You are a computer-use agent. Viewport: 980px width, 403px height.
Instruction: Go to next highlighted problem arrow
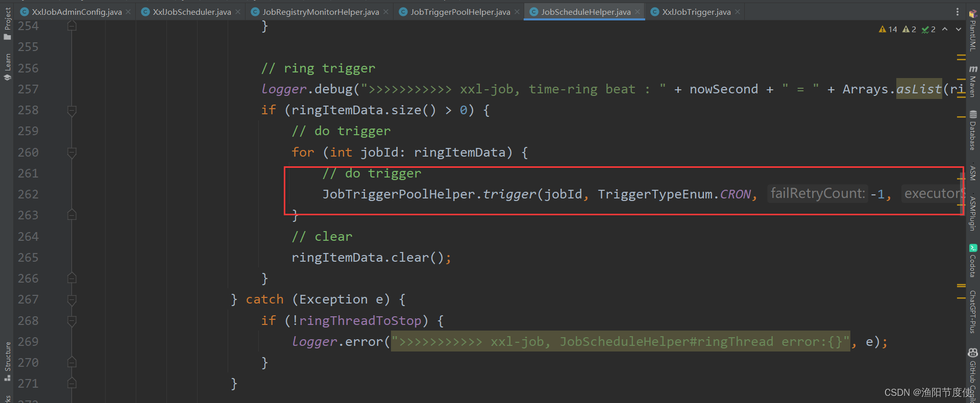959,29
